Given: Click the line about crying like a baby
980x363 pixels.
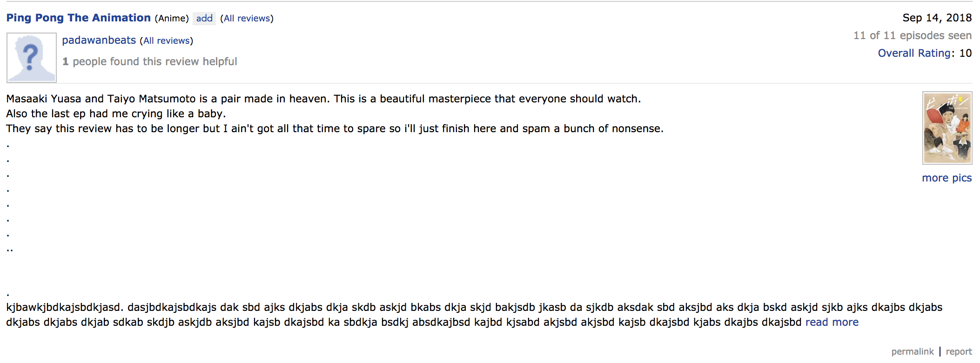Looking at the screenshot, I should (116, 114).
